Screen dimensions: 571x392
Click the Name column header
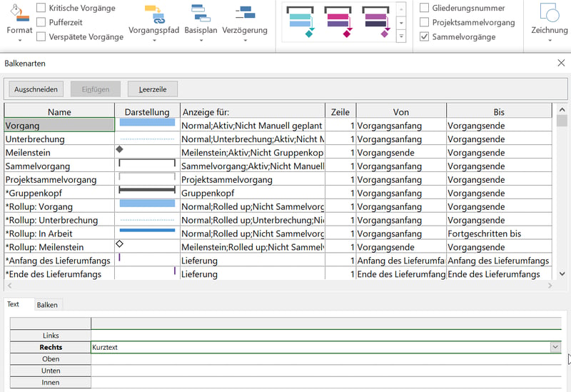pyautogui.click(x=59, y=111)
